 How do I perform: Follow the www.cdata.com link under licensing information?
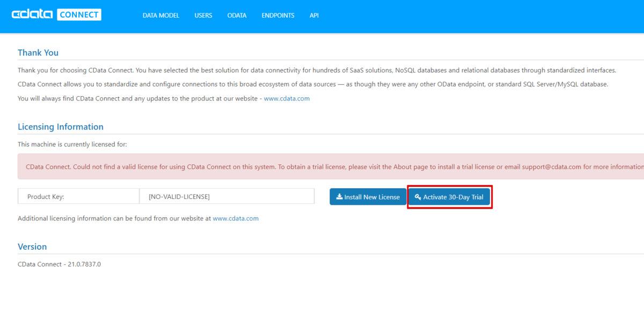[x=236, y=219]
